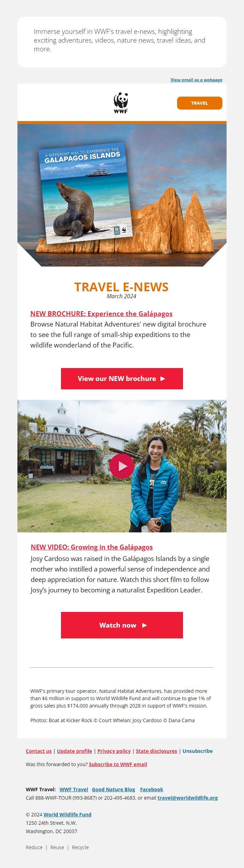Click Subscribe to WWF email link
244x868 pixels.
coord(118,764)
